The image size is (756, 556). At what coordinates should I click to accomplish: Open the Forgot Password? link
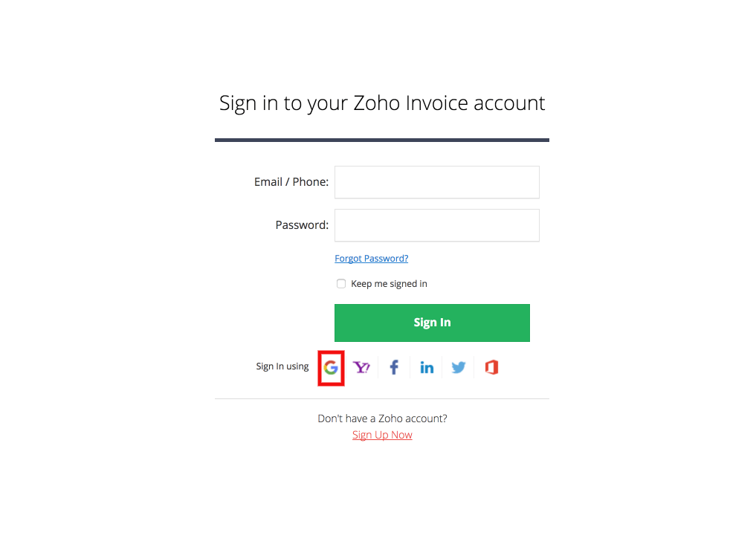click(x=371, y=259)
